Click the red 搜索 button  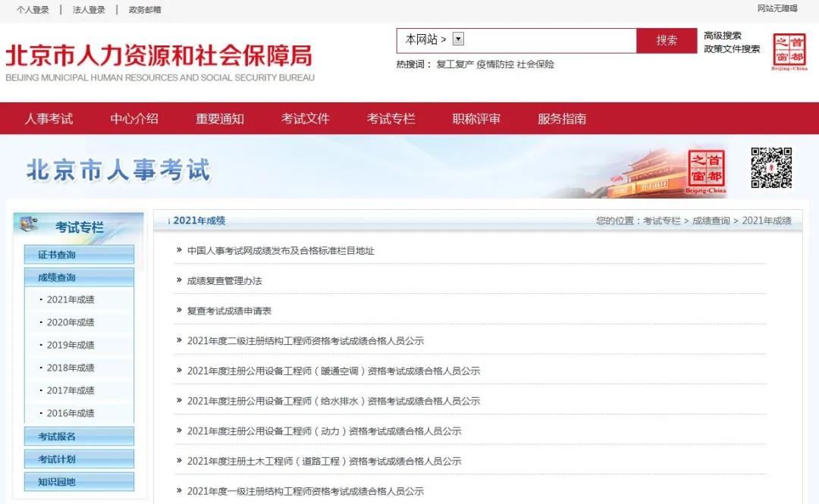[667, 40]
